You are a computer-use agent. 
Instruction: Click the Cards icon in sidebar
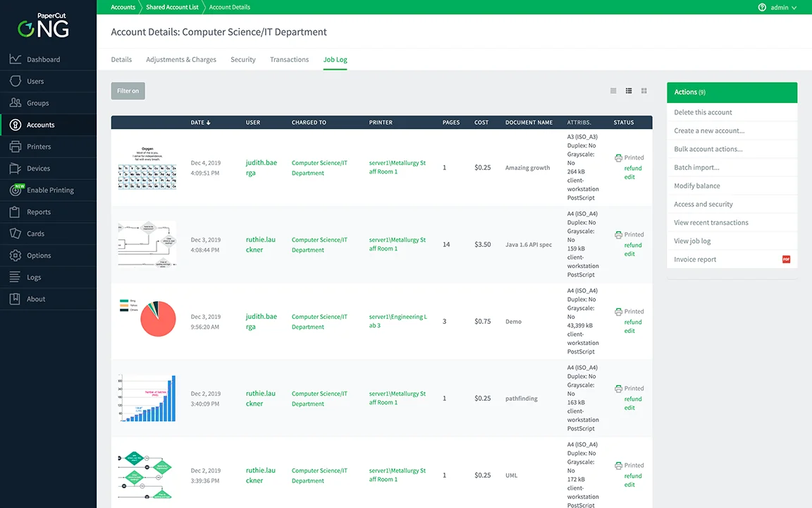[x=15, y=234]
